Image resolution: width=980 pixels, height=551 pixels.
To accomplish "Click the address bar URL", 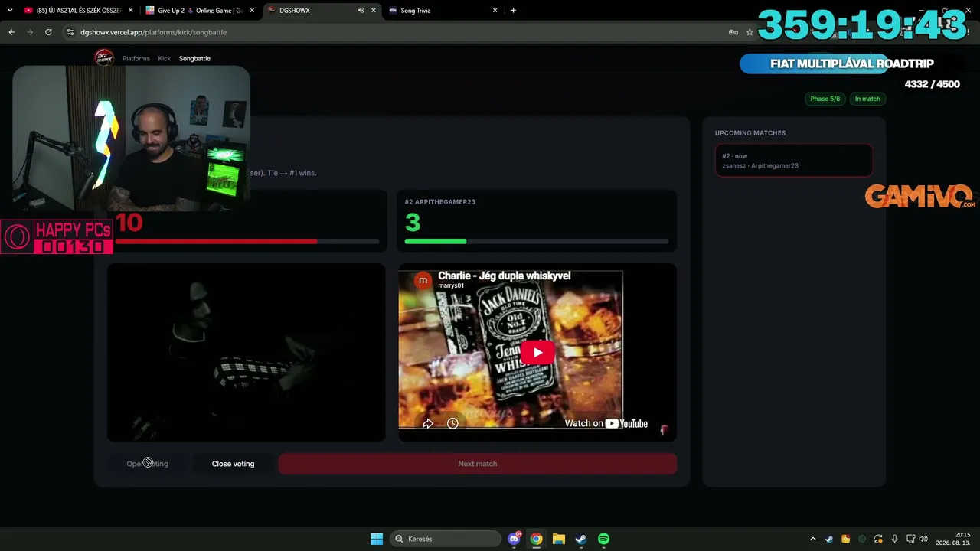I will (153, 32).
